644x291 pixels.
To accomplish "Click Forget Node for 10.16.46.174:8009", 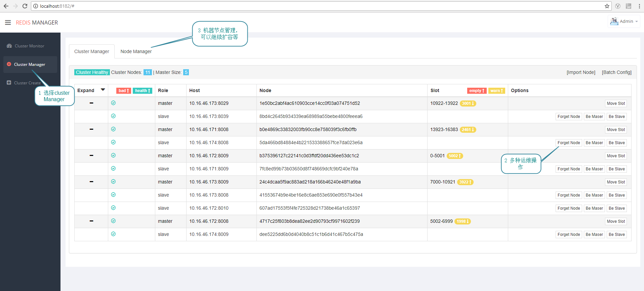I will click(569, 235).
